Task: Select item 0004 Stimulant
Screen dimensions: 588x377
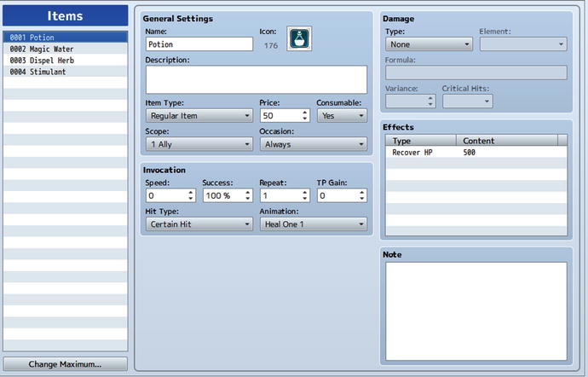Action: (66, 72)
